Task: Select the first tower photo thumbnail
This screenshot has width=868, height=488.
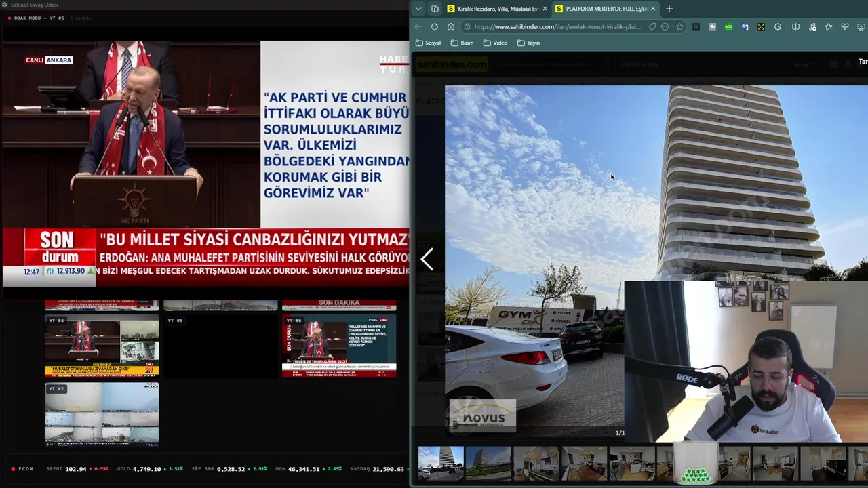Action: [441, 464]
